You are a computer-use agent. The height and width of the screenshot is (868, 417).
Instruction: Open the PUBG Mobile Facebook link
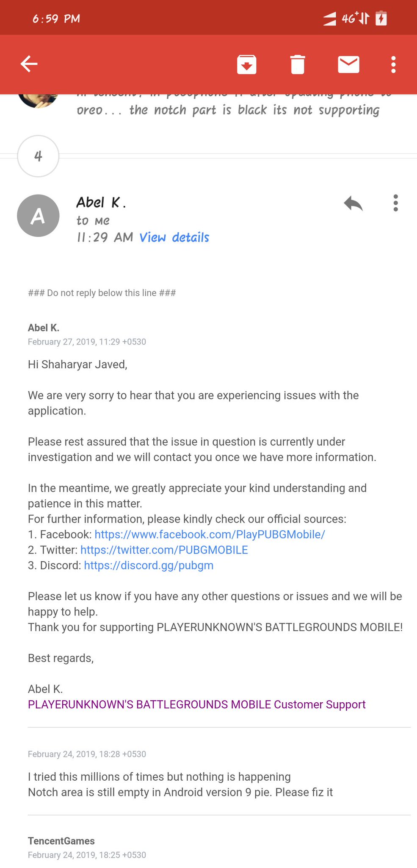pos(210,534)
